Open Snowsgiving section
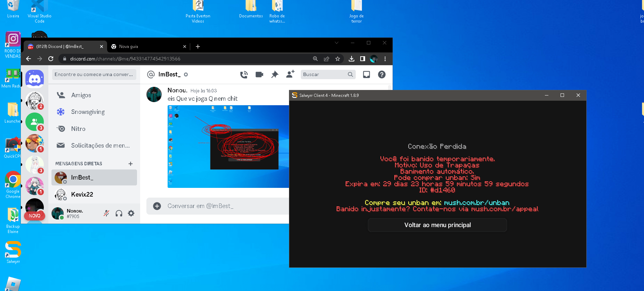This screenshot has height=291, width=644. click(94, 112)
